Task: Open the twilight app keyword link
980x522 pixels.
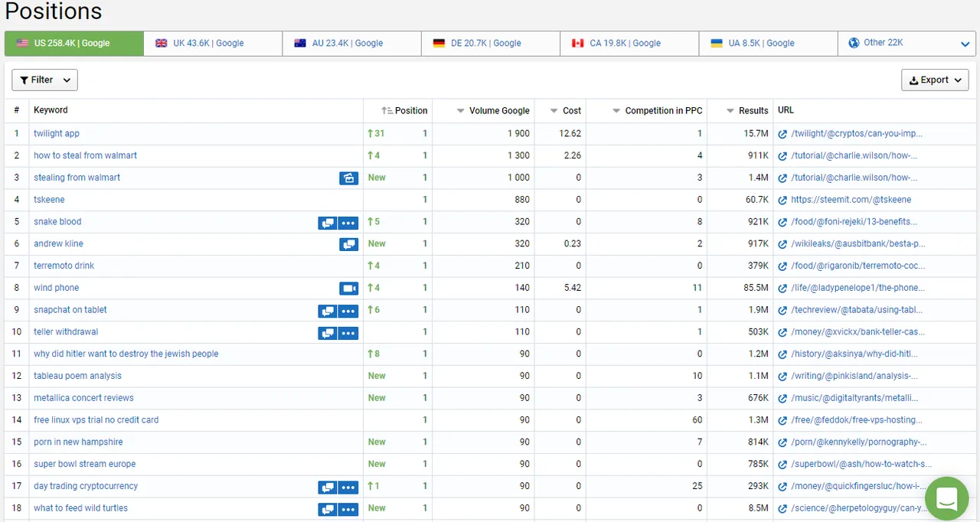Action: tap(57, 134)
